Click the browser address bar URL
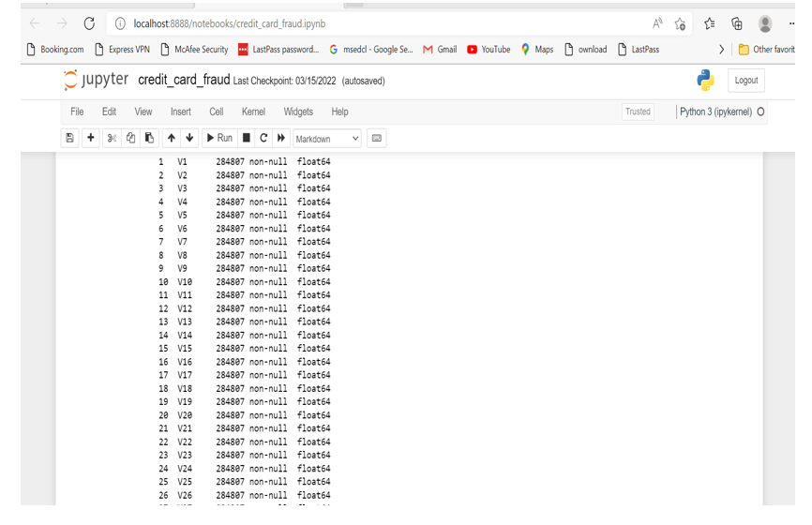812x525 pixels. click(230, 23)
